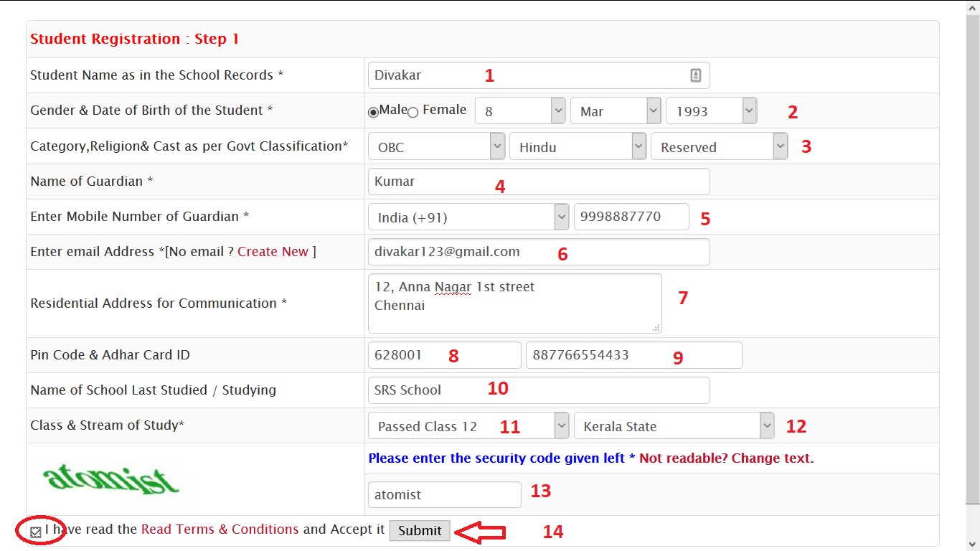This screenshot has width=980, height=551.
Task: Open the Reserved caste dropdown
Action: click(719, 147)
